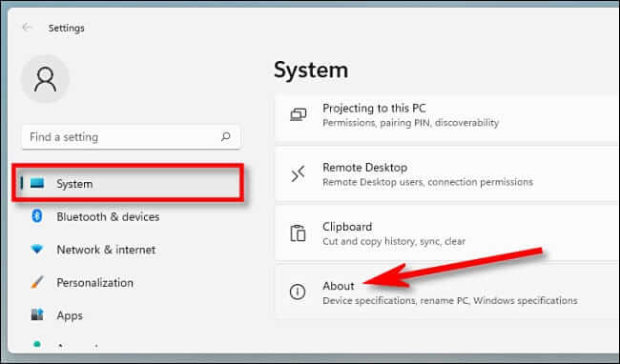Click the Clipboard icon
This screenshot has width=620, height=364.
click(x=298, y=233)
